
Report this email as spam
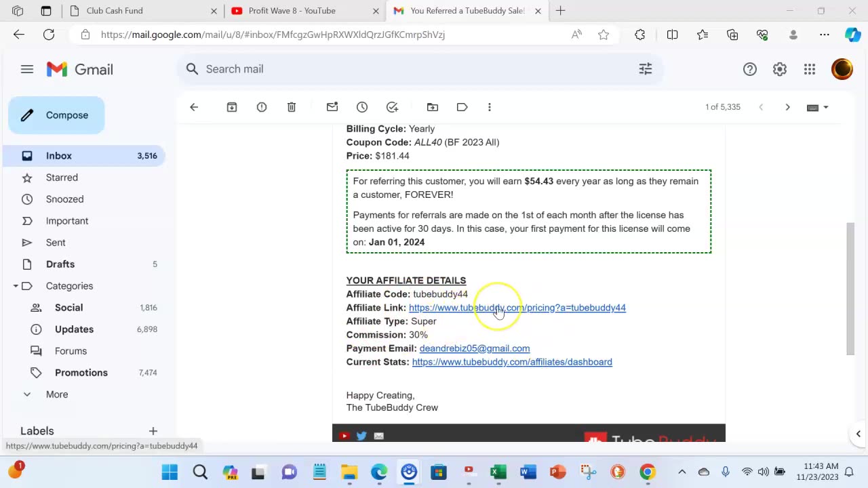click(262, 107)
